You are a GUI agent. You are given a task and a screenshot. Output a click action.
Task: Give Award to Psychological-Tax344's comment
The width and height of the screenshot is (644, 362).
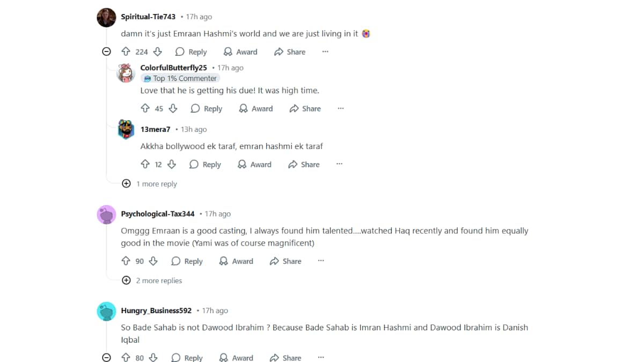click(236, 261)
